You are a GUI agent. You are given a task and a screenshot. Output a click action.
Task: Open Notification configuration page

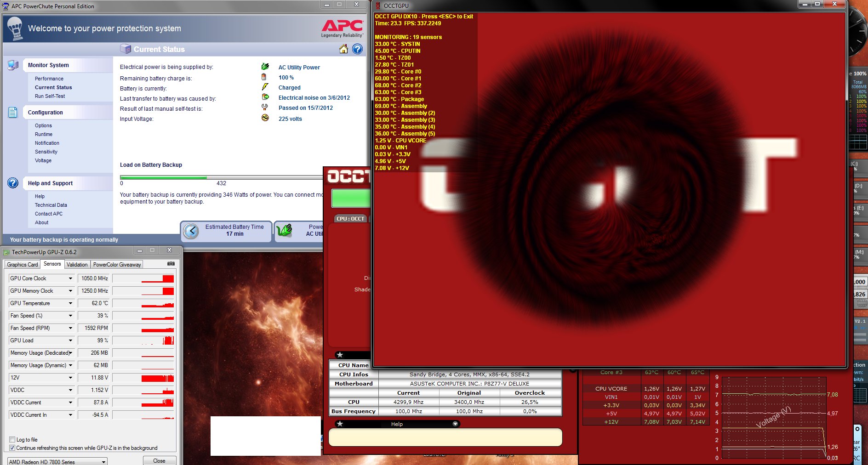[47, 143]
